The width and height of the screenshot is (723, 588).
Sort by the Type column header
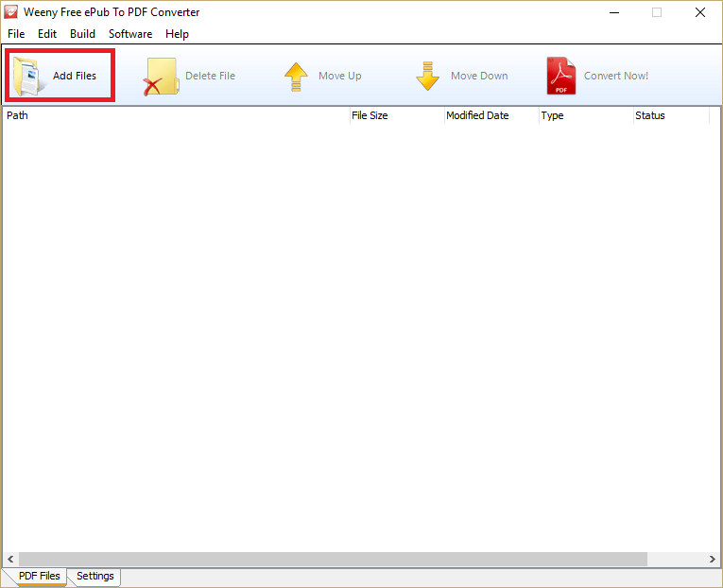[587, 115]
